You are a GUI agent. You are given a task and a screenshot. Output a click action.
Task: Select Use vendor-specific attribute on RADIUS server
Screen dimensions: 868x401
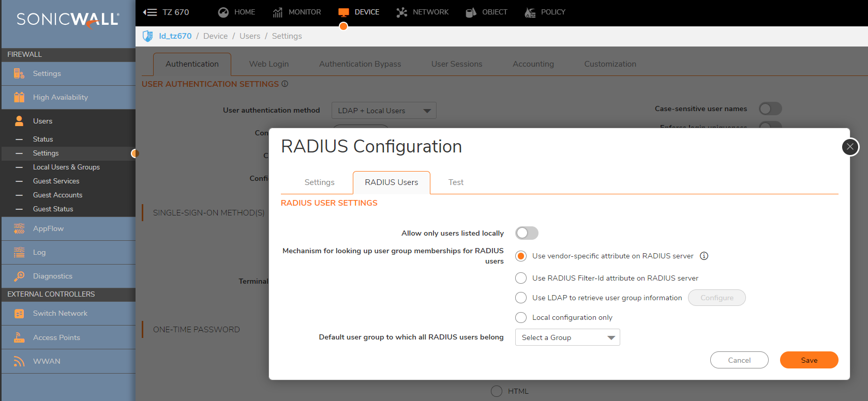[x=521, y=256]
